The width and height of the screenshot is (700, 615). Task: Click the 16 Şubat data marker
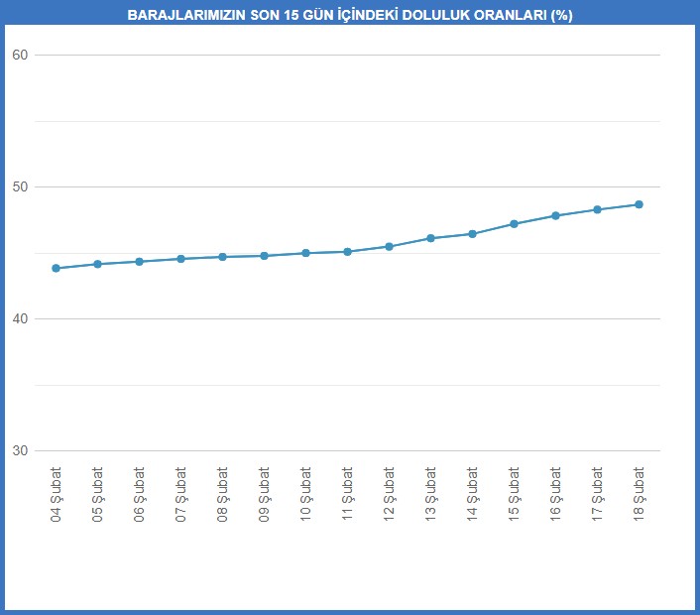click(x=555, y=215)
